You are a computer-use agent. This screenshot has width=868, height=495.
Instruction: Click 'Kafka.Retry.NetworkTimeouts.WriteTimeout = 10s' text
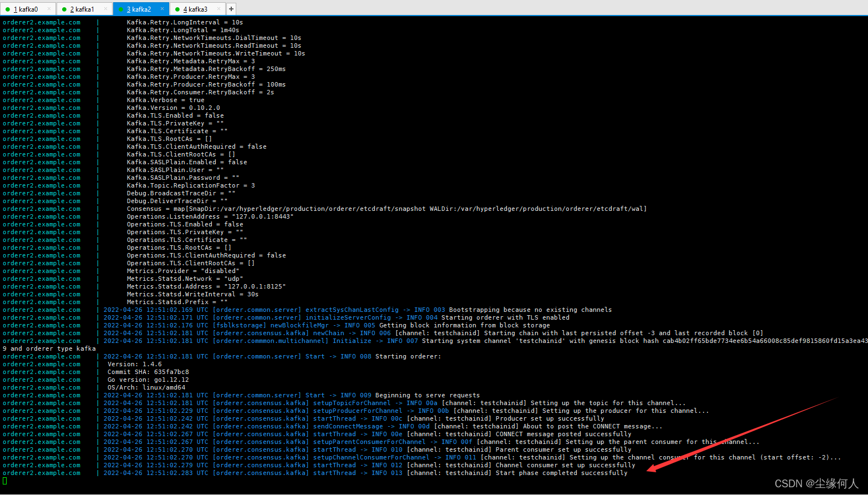[216, 53]
